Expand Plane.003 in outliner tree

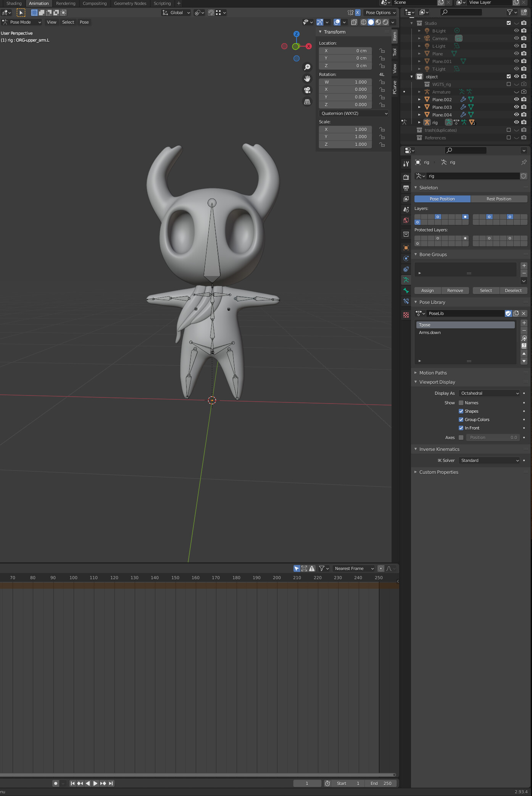(x=419, y=107)
